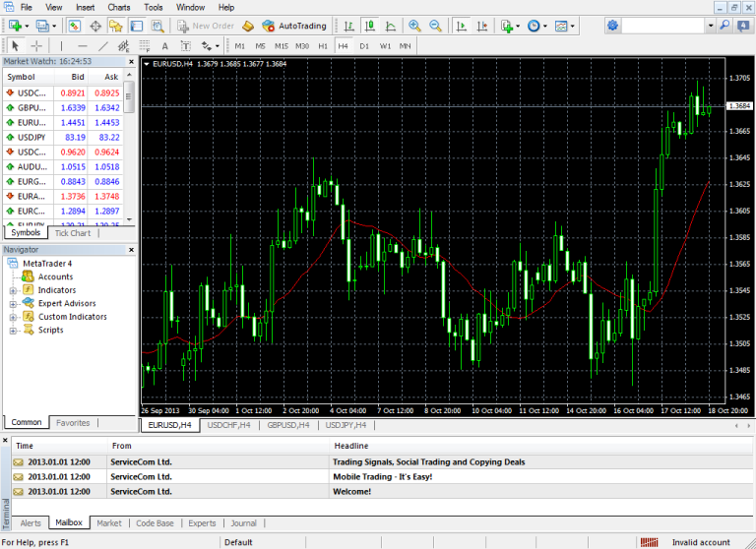Select the Trendline tool
The height and width of the screenshot is (549, 756).
[x=103, y=46]
